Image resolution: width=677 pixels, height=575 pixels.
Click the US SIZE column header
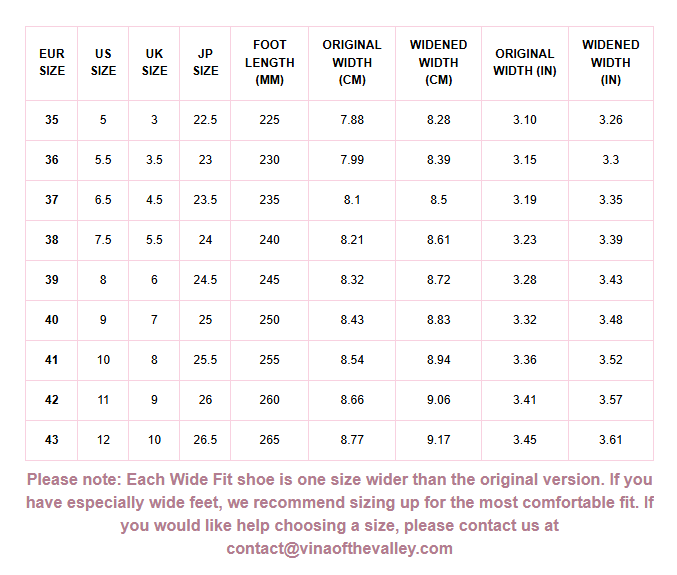103,62
